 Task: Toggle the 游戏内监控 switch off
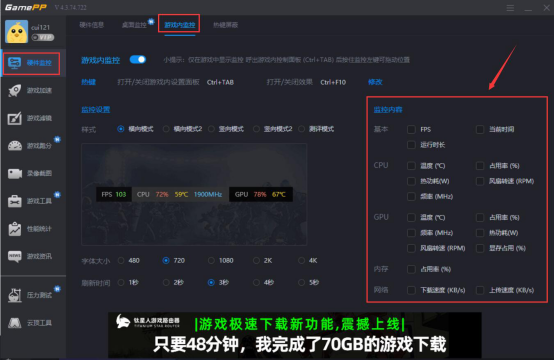[138, 59]
